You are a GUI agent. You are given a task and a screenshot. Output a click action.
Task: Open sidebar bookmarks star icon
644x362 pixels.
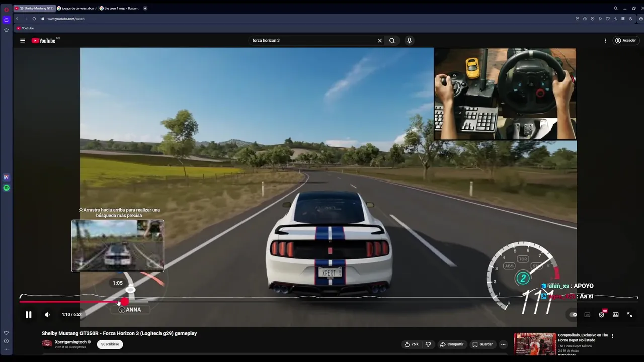6,30
